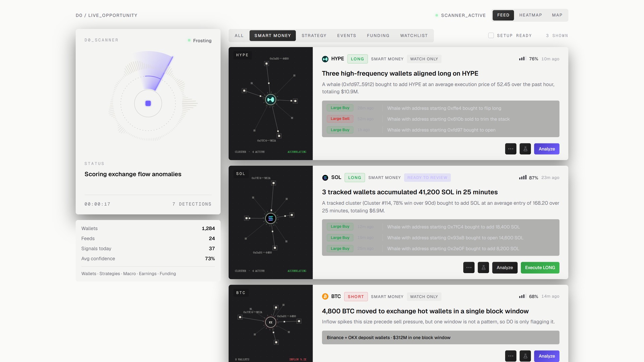Click the central EX node in BTC graph
This screenshot has width=644, height=362.
(x=271, y=322)
